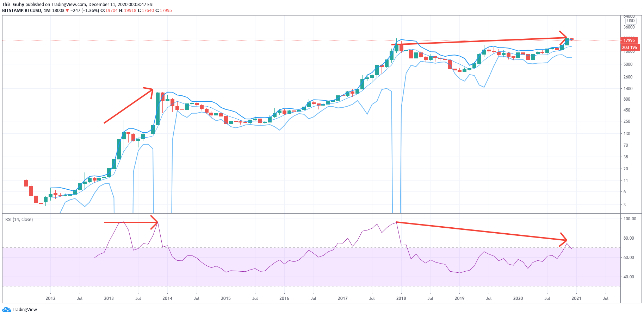Screen dimensions: 644x316
Task: Click the 1M timeframe label
Action: [47, 11]
